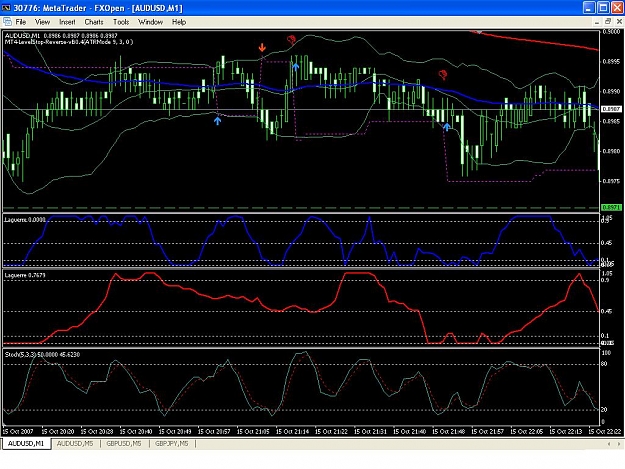The image size is (625, 469).
Task: Close the inner chart window
Action: click(x=619, y=22)
